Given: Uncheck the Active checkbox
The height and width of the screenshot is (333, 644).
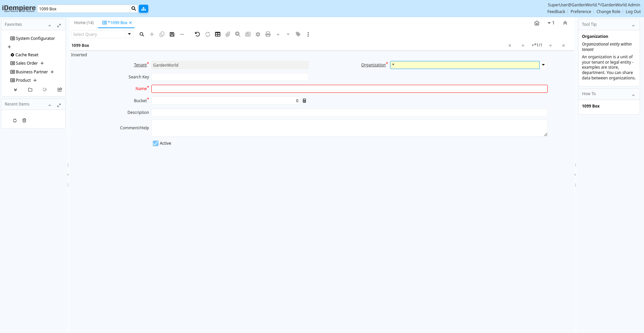Looking at the screenshot, I should [x=156, y=143].
